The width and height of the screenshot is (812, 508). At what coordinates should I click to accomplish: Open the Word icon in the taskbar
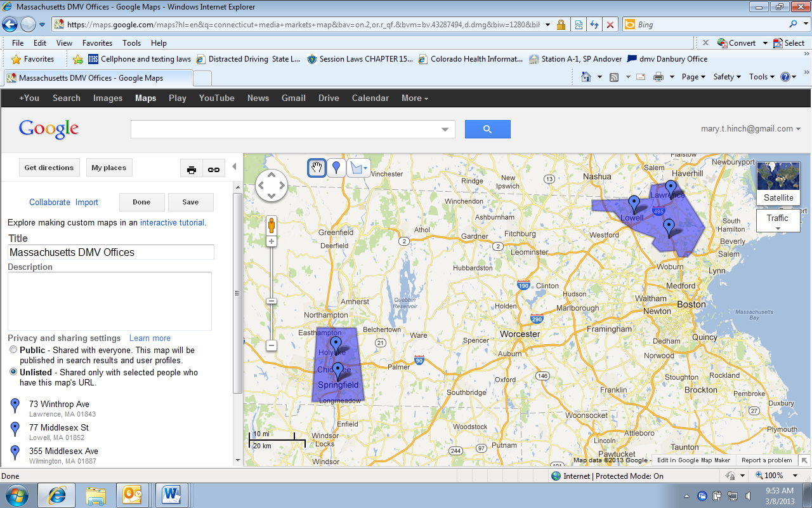tap(172, 495)
